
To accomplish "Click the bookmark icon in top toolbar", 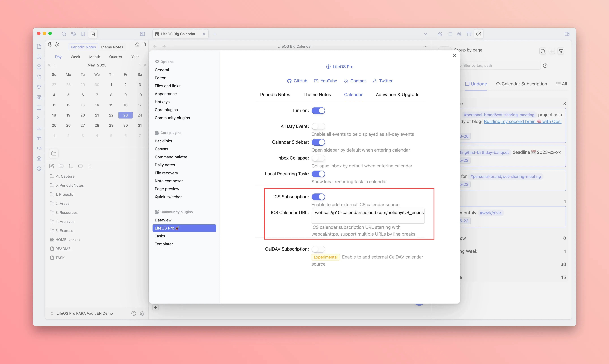I will 83,34.
